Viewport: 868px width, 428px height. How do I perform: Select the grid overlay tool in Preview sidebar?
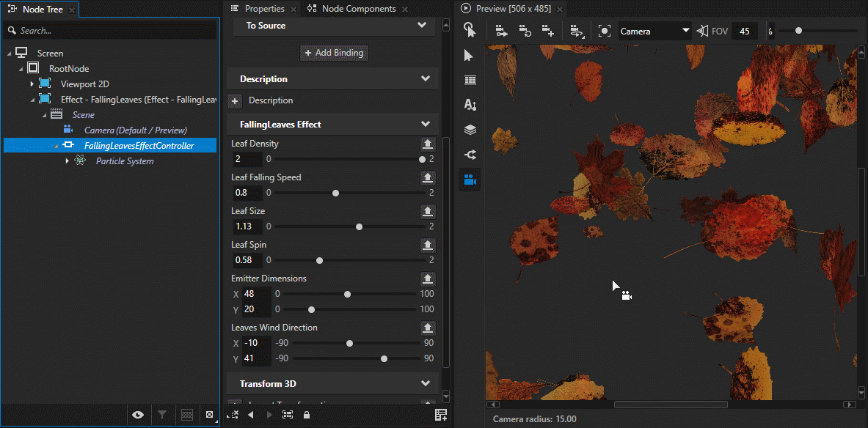(x=470, y=80)
